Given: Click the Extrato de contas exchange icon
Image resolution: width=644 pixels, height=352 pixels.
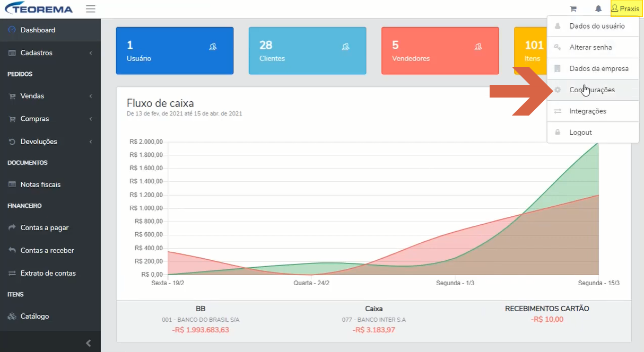Looking at the screenshot, I should (x=12, y=274).
